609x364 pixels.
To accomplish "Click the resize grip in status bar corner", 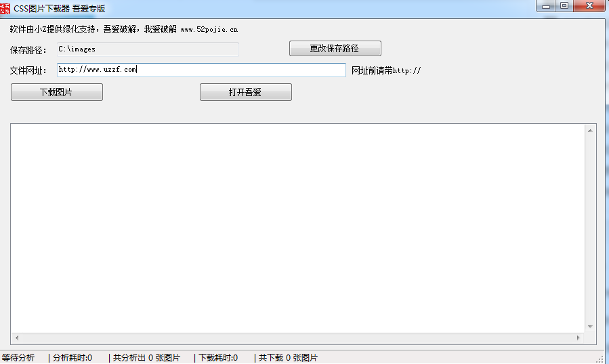I will coord(600,359).
